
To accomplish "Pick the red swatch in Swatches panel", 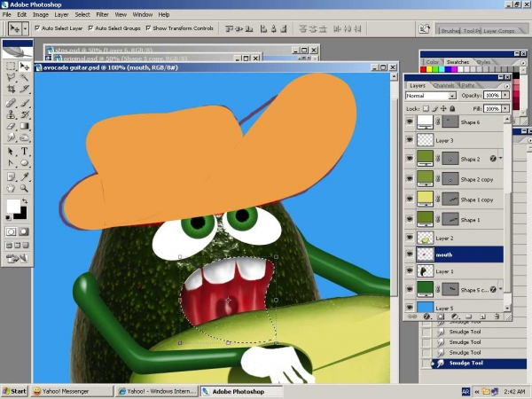I will point(423,69).
